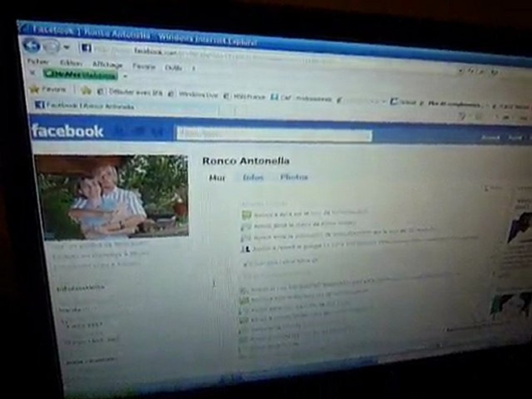The width and height of the screenshot is (532, 399).
Task: Open the second link below profile photo
Action: (101, 254)
